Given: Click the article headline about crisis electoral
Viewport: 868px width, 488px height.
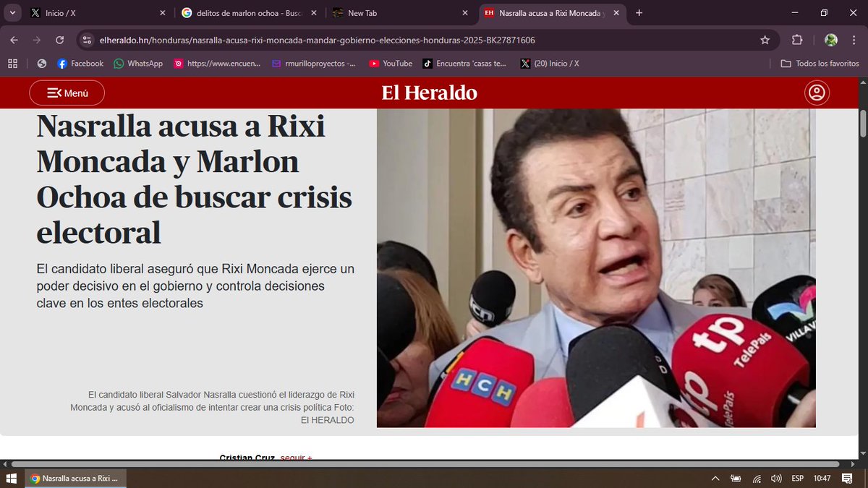Looking at the screenshot, I should [x=195, y=179].
